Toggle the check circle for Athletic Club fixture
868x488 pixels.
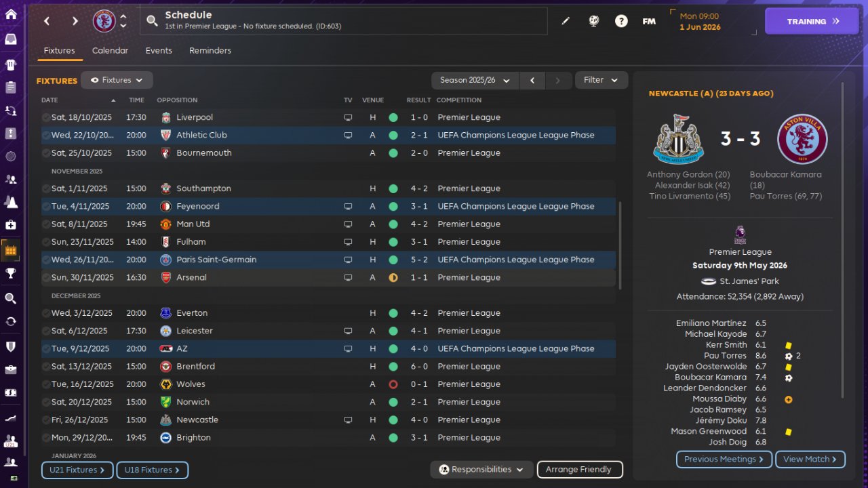[x=45, y=135]
